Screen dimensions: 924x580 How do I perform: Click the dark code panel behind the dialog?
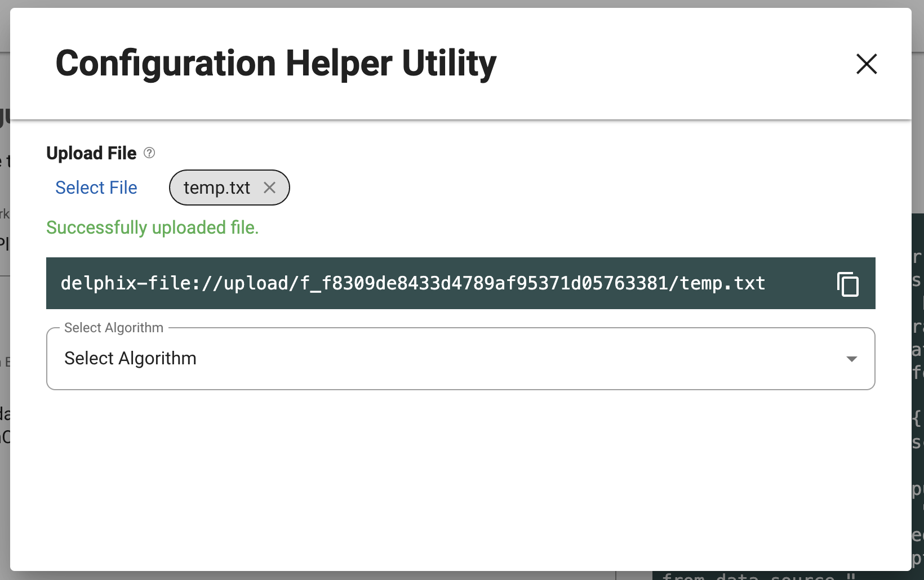click(x=918, y=394)
